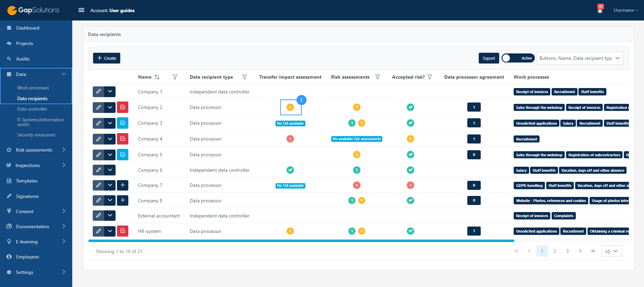
Task: Open rows per page dropdown showing 10
Action: (612, 251)
